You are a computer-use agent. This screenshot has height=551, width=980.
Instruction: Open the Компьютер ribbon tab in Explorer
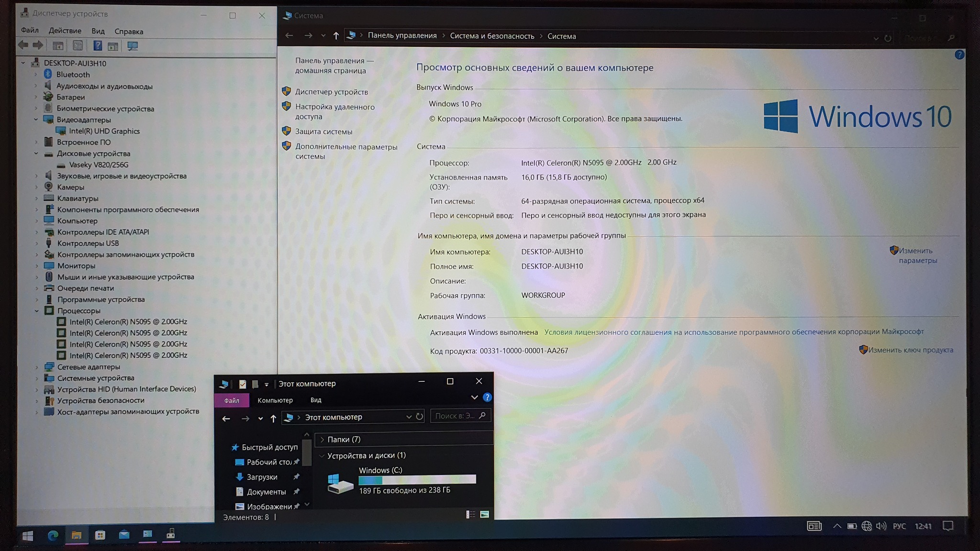(x=275, y=400)
